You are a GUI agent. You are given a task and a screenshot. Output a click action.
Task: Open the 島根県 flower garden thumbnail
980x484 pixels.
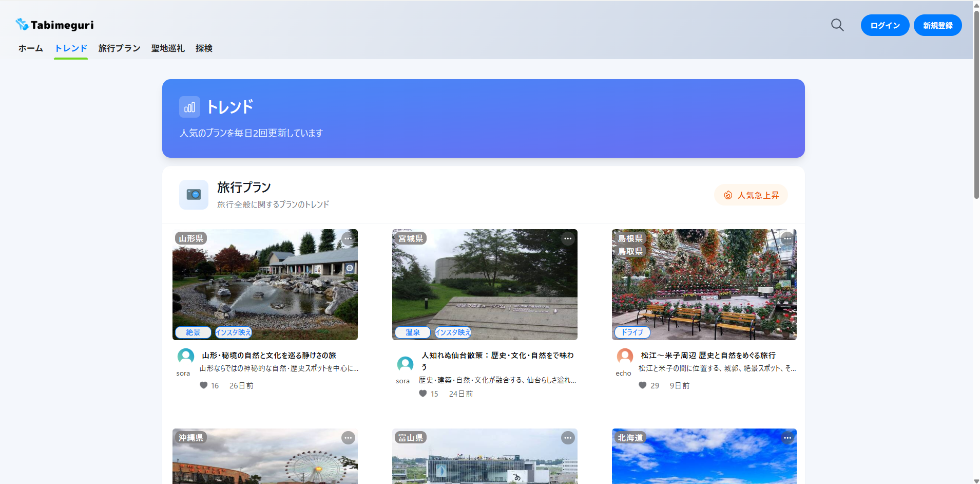704,285
